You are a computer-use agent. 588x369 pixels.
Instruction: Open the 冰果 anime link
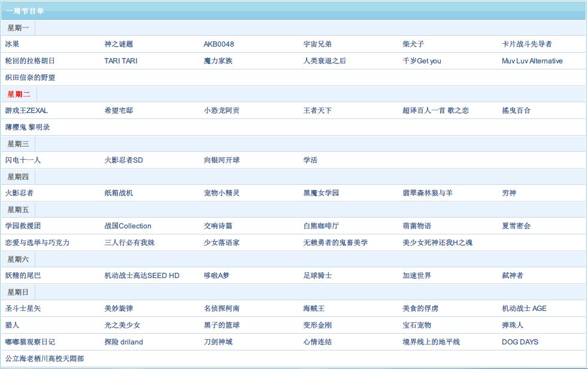[x=12, y=44]
